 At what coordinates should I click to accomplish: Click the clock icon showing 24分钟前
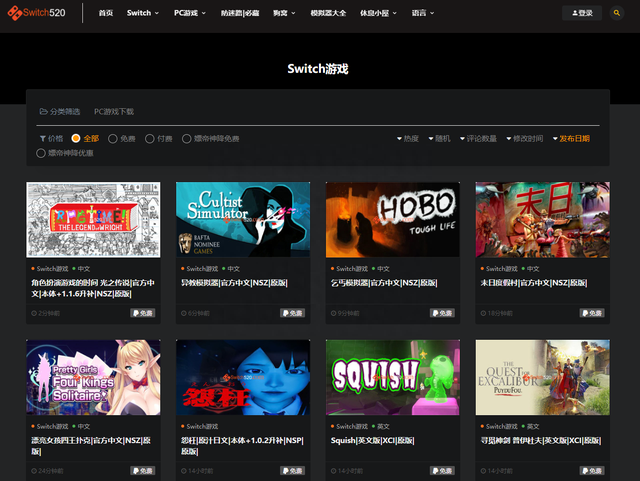click(x=34, y=471)
